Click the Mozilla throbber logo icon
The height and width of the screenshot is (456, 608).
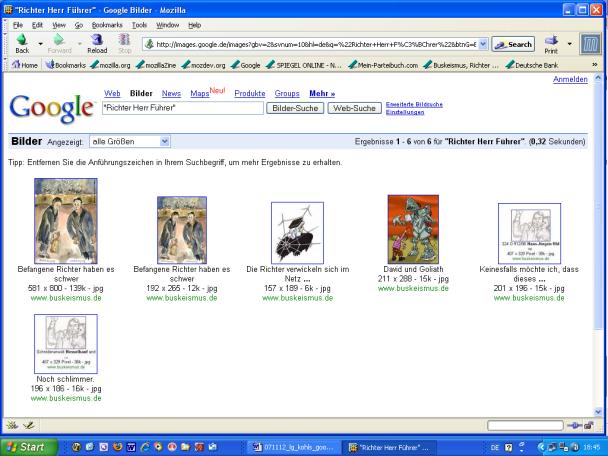pos(590,44)
